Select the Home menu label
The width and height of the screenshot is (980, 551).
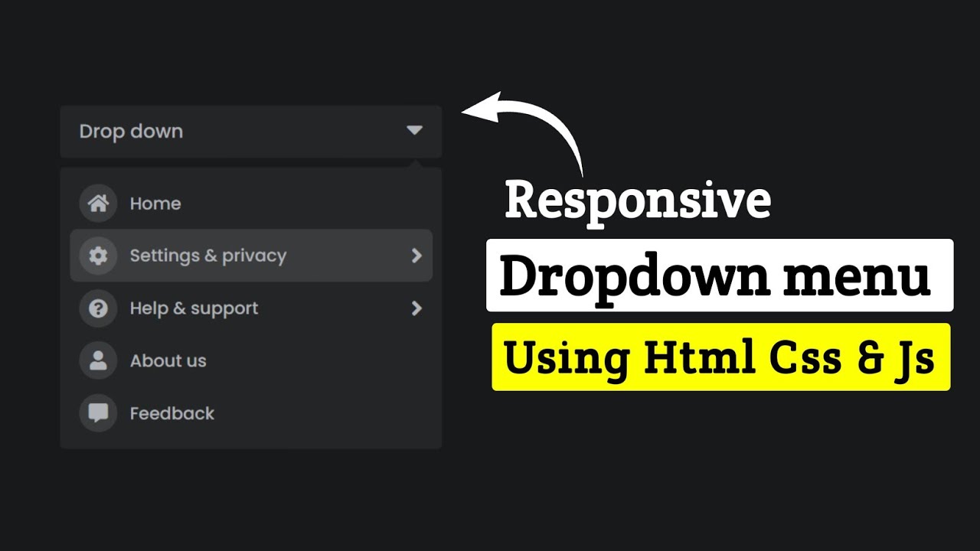pyautogui.click(x=155, y=204)
